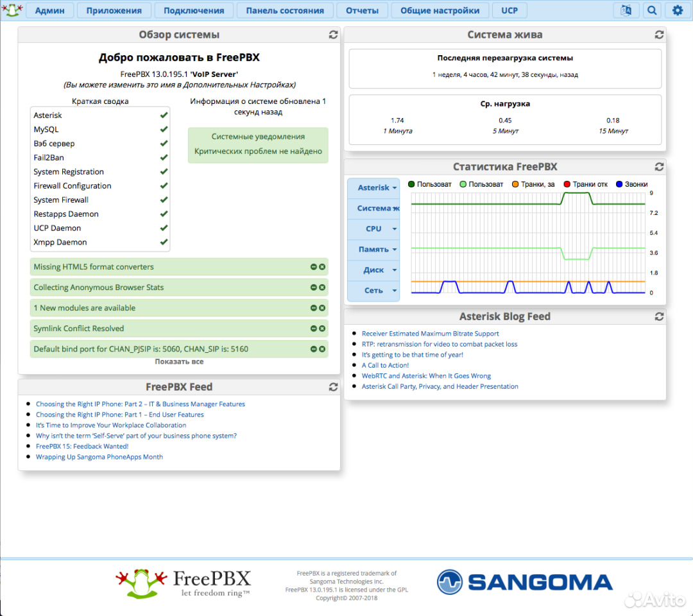Refresh the Система жива panel

tap(659, 35)
